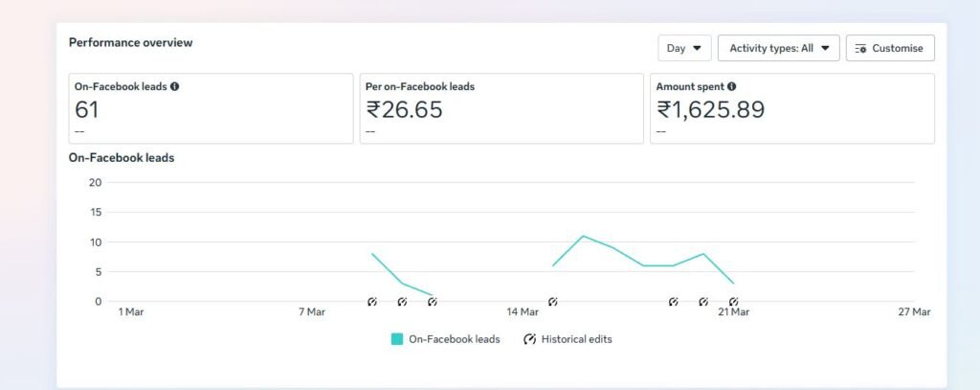Click historical edit marker above 21 Mar label
This screenshot has height=390, width=980.
(x=733, y=302)
